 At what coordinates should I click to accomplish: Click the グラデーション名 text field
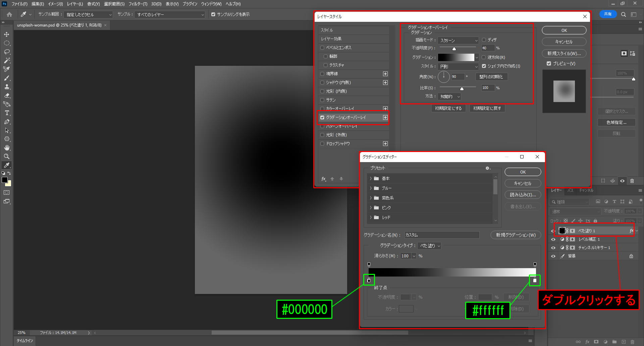pos(441,235)
